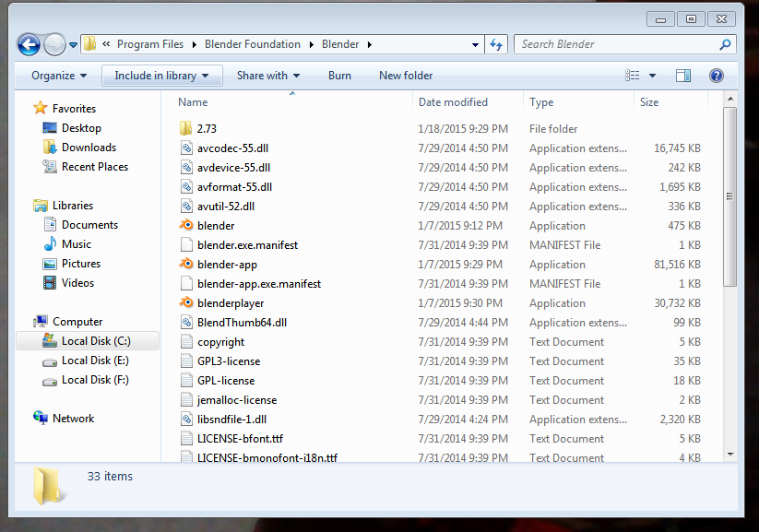
Task: Open the Share with menu
Action: click(x=268, y=76)
